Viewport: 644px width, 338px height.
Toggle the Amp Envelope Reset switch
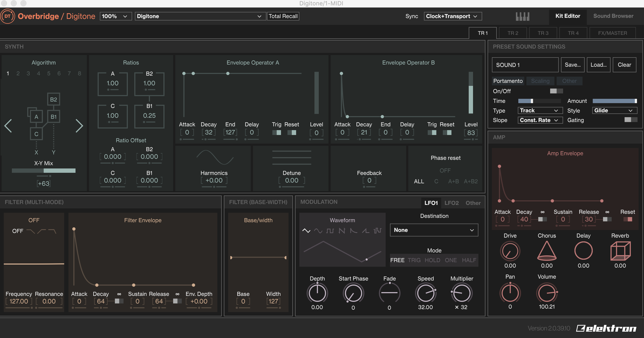628,219
